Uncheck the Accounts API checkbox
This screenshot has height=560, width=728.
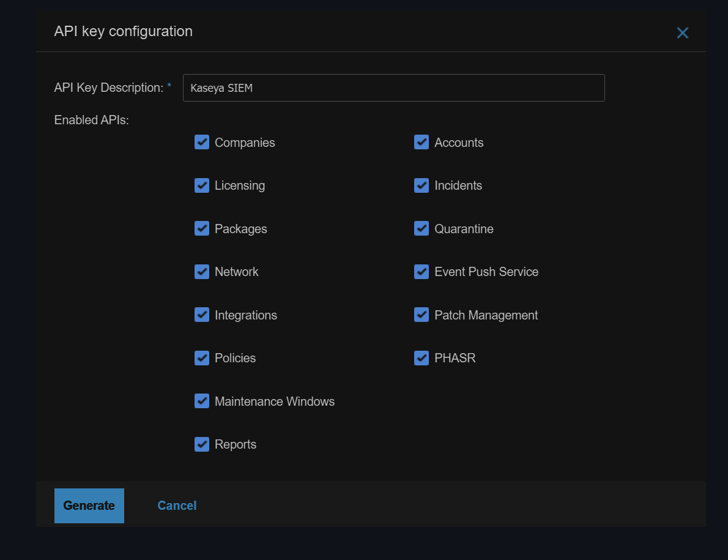421,142
